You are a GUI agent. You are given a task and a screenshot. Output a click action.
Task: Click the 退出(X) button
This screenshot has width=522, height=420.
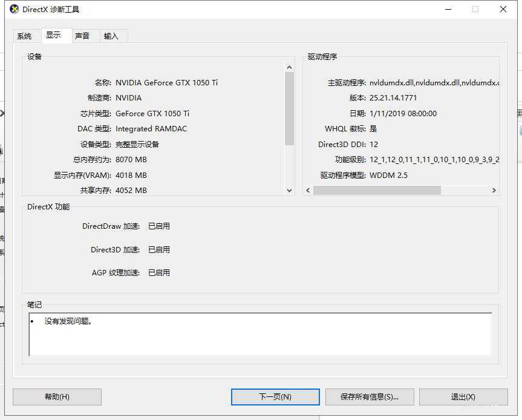click(463, 397)
